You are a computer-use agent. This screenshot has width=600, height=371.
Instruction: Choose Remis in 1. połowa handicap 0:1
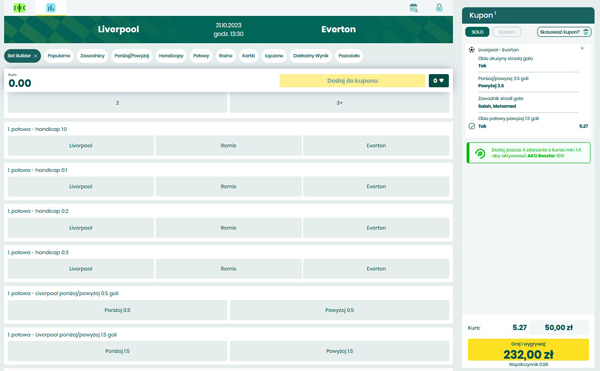point(228,187)
